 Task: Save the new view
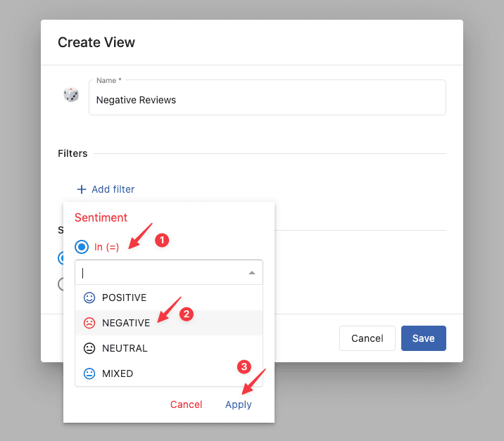[423, 338]
